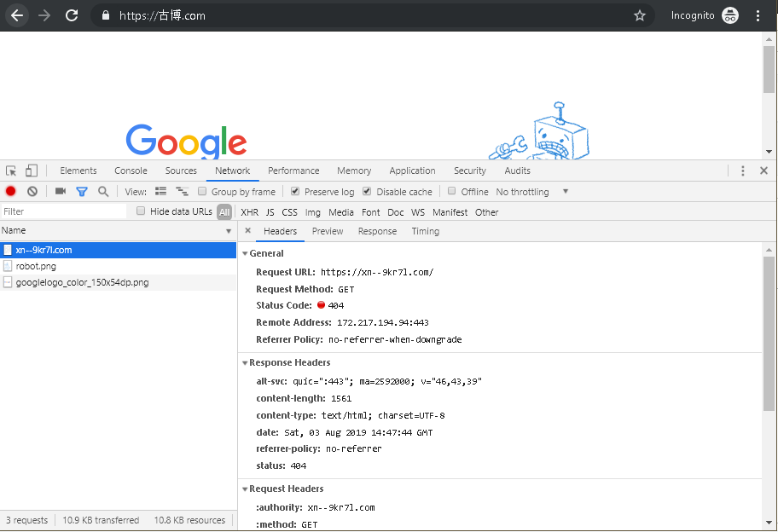The width and height of the screenshot is (778, 532).
Task: Filter requests by WS type
Action: coord(418,212)
